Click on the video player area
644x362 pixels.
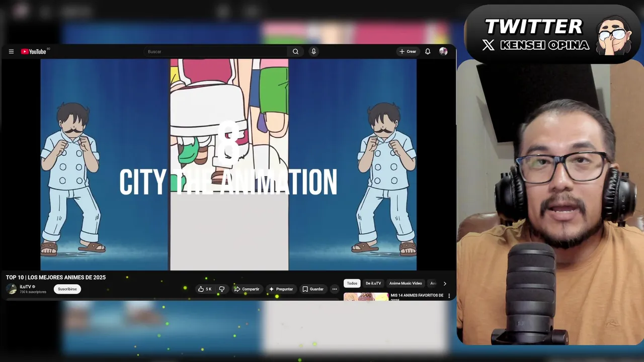[228, 164]
